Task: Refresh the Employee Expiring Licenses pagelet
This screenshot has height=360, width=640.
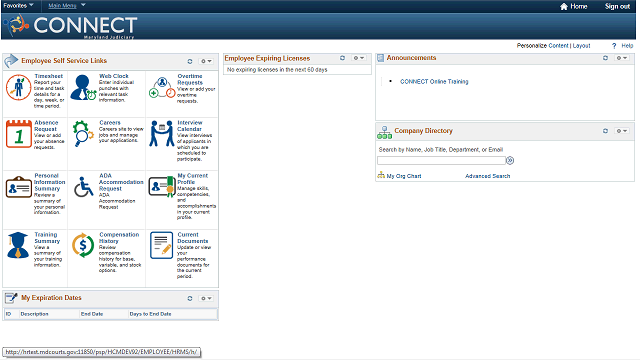Action: [342, 58]
